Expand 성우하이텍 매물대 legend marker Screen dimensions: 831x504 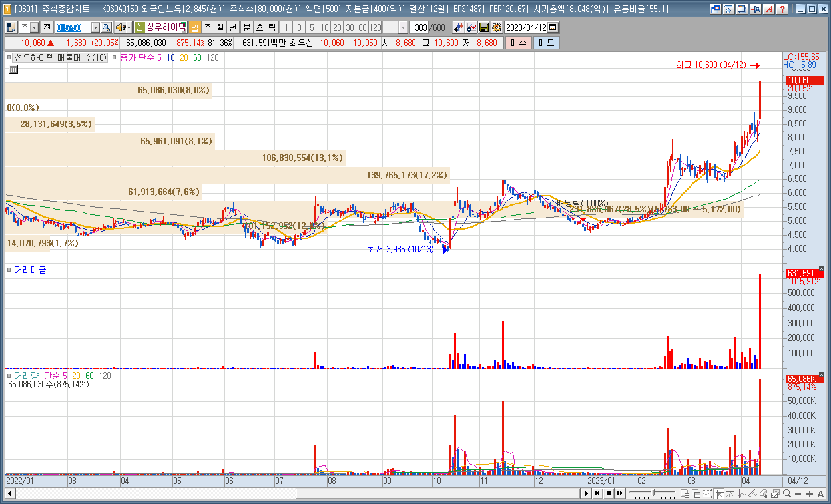click(x=10, y=58)
